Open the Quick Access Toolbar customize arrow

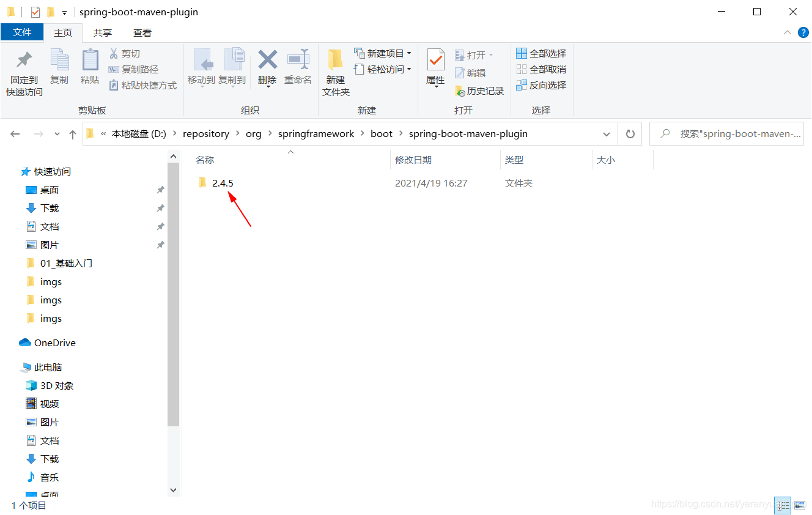pyautogui.click(x=64, y=12)
